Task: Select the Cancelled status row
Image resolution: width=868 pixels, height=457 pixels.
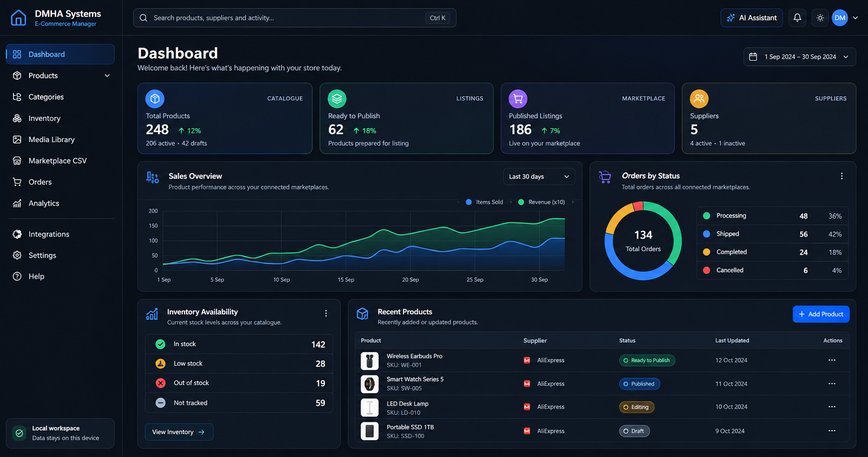Action: click(x=772, y=270)
